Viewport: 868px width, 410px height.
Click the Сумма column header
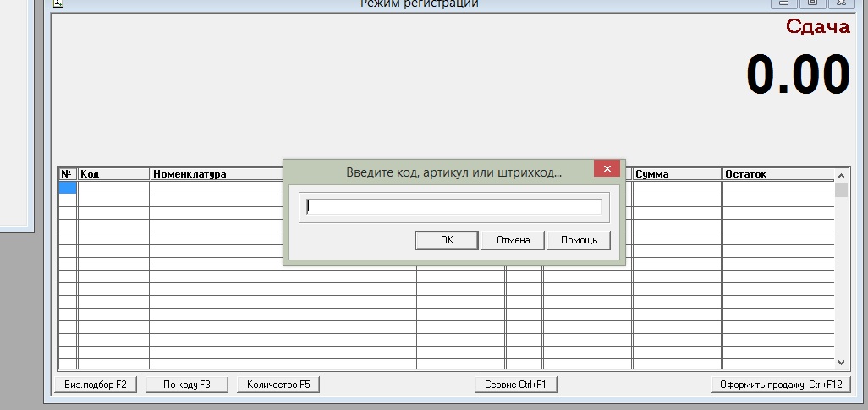(x=677, y=174)
